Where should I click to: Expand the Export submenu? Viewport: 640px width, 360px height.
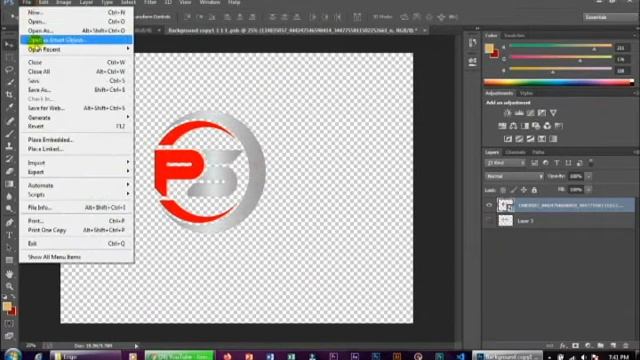click(76, 172)
